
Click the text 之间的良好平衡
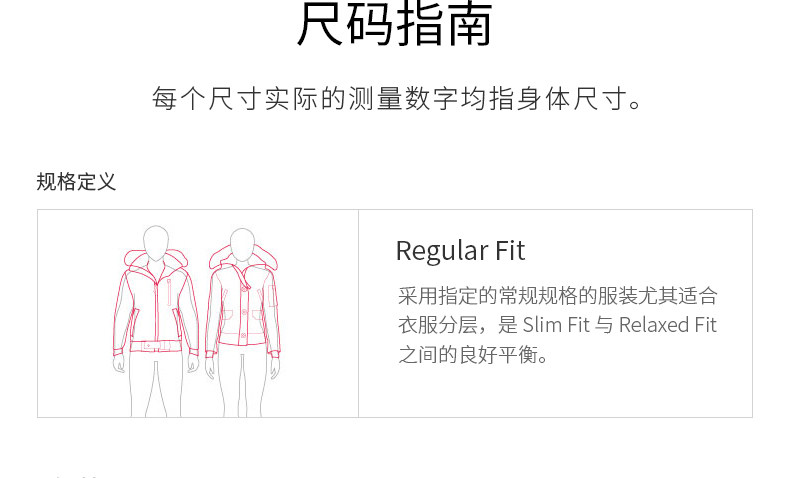[x=473, y=355]
